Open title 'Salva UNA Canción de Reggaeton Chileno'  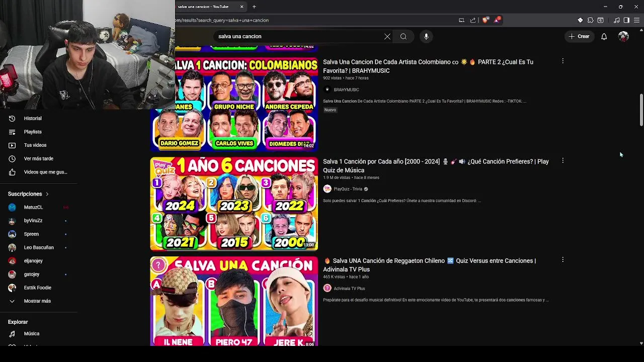(430, 265)
